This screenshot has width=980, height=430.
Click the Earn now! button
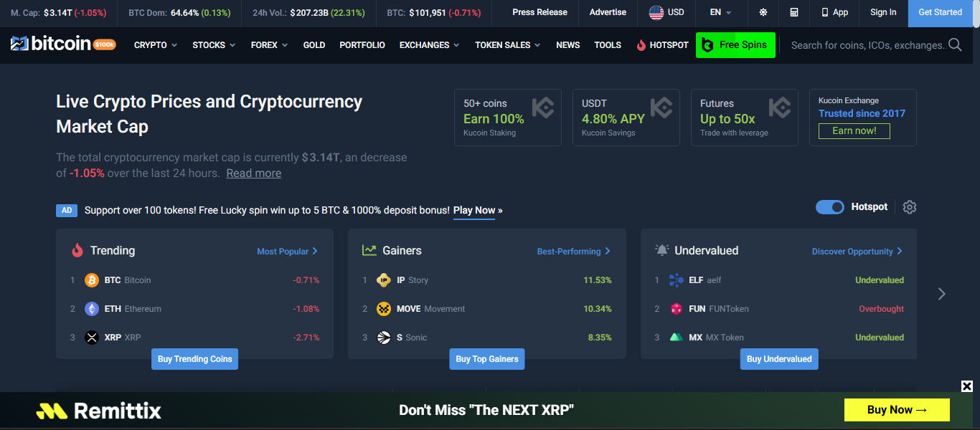854,131
